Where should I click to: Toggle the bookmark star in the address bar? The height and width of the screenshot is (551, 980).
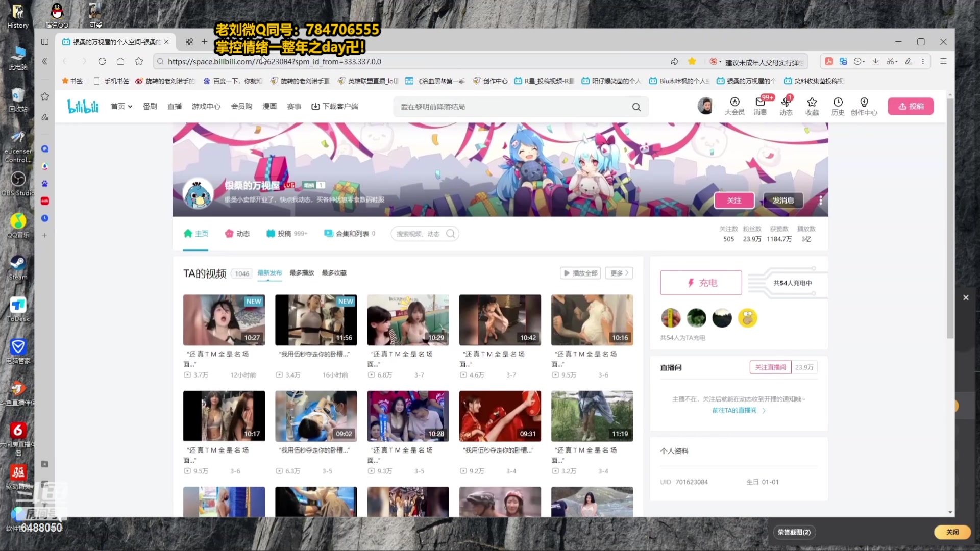(x=692, y=61)
